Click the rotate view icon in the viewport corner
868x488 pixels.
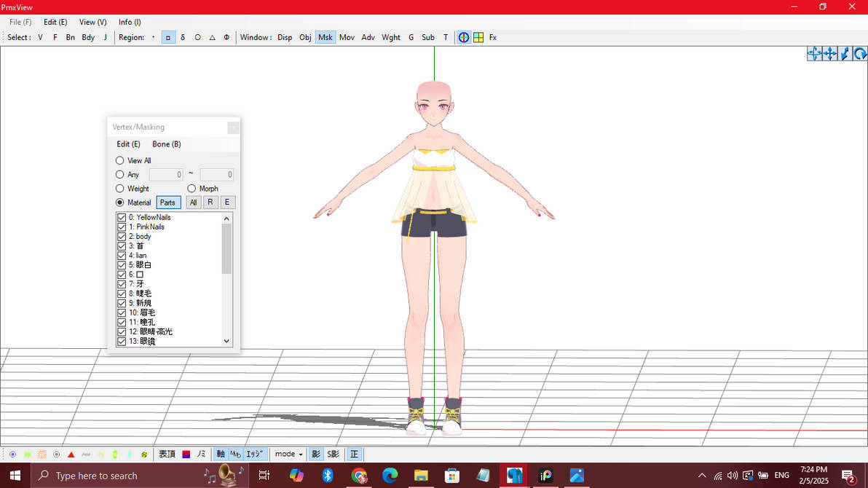[860, 54]
